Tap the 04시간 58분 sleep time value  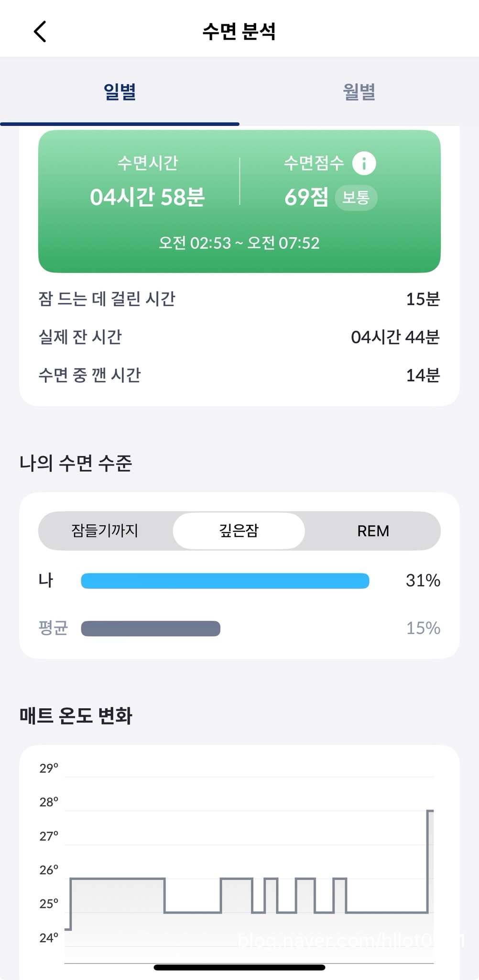point(147,197)
